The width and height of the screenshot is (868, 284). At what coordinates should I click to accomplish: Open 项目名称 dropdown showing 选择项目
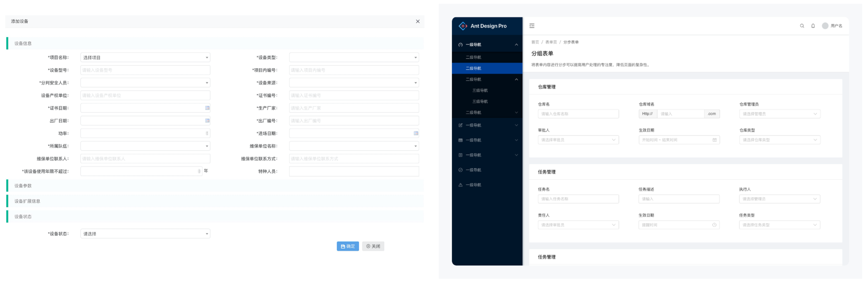(x=145, y=57)
